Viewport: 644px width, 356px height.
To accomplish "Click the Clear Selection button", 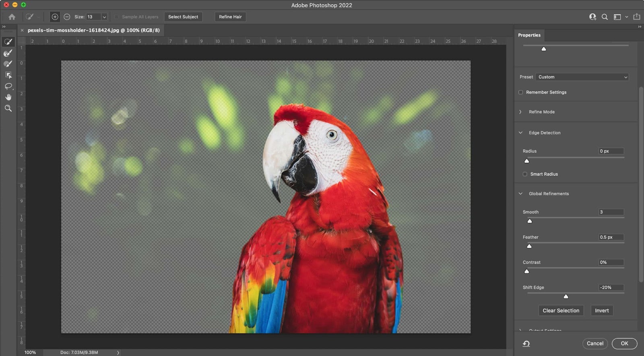I will (x=561, y=311).
